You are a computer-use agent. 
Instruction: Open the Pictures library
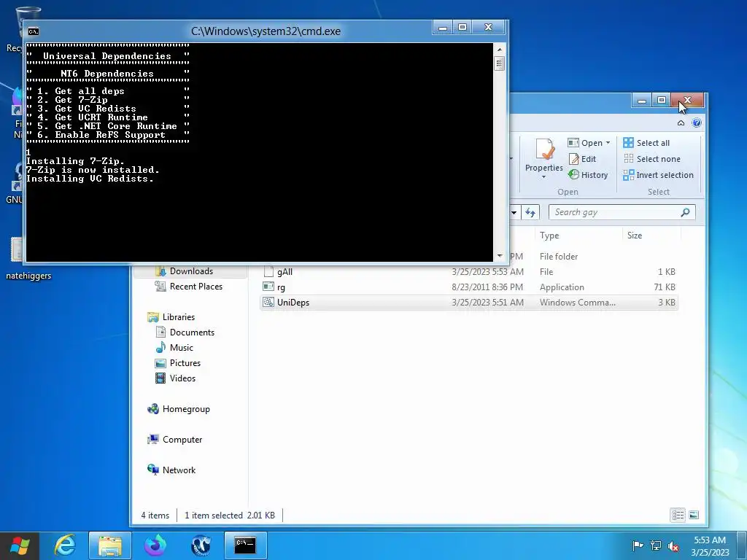(x=185, y=363)
